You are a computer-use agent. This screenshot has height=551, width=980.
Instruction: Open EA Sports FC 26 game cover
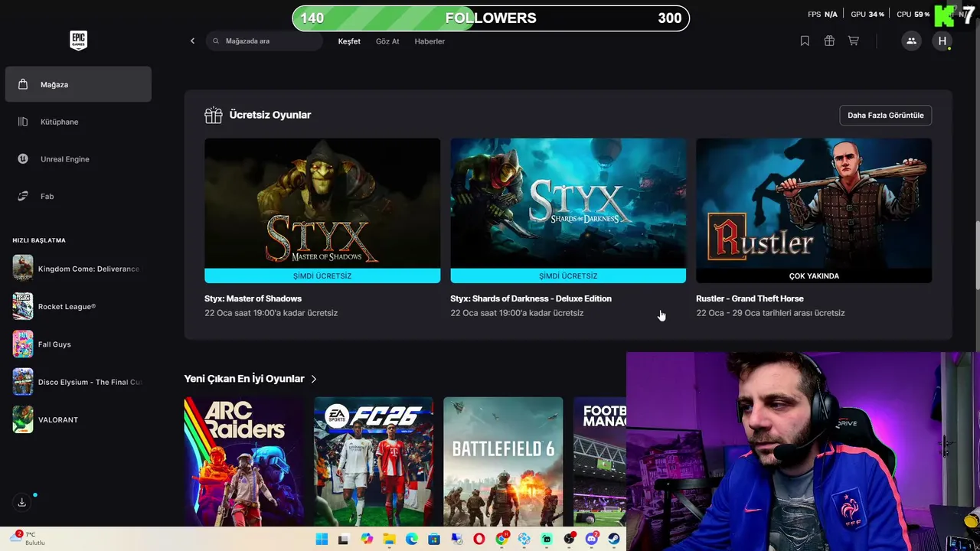(x=373, y=461)
